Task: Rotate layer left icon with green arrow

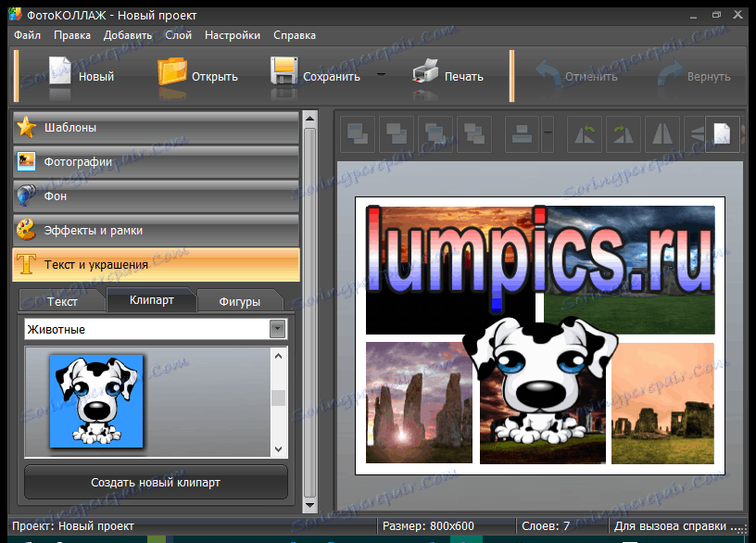Action: pos(585,134)
